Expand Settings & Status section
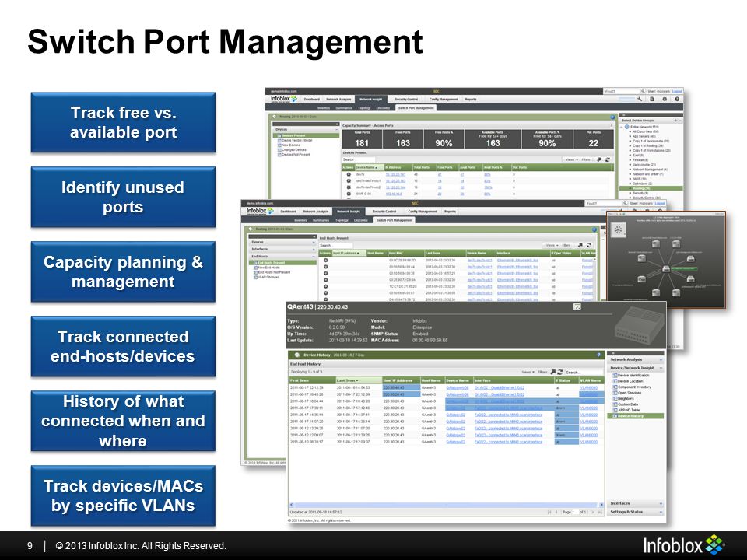 661,512
